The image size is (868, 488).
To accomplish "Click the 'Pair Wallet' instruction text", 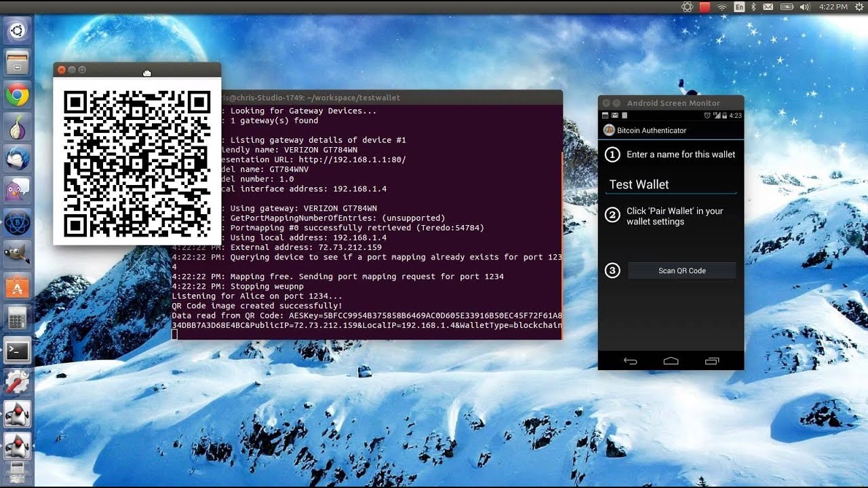I will pyautogui.click(x=675, y=216).
